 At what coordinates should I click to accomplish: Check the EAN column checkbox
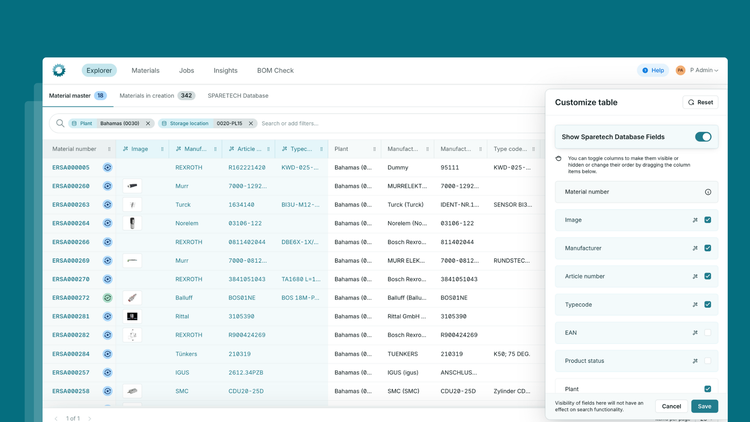pyautogui.click(x=708, y=333)
